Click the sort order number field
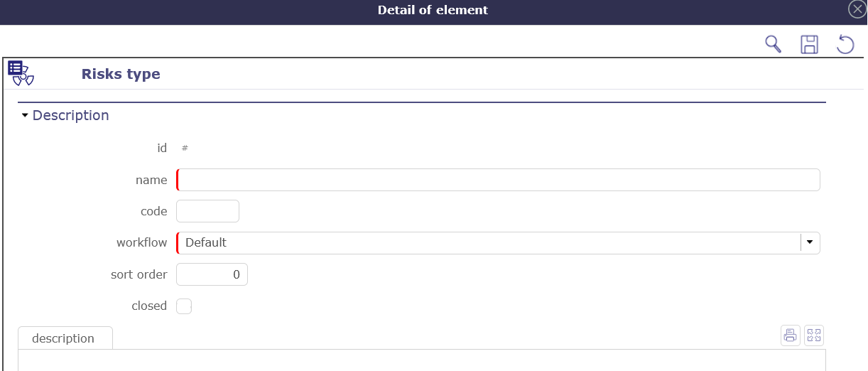 212,274
